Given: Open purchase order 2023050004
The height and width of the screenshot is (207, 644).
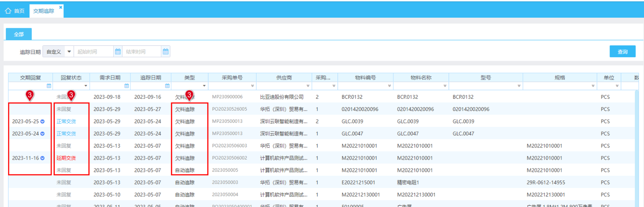Looking at the screenshot, I should pos(225,194).
